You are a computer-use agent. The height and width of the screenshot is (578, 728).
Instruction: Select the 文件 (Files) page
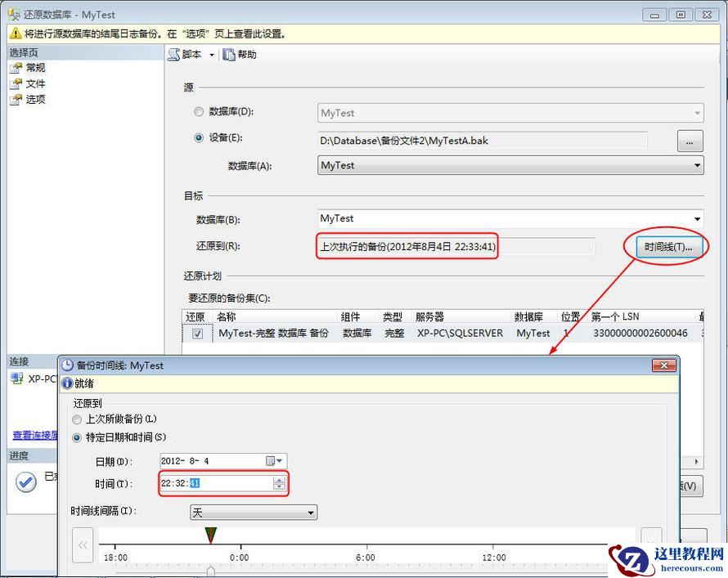(x=35, y=83)
